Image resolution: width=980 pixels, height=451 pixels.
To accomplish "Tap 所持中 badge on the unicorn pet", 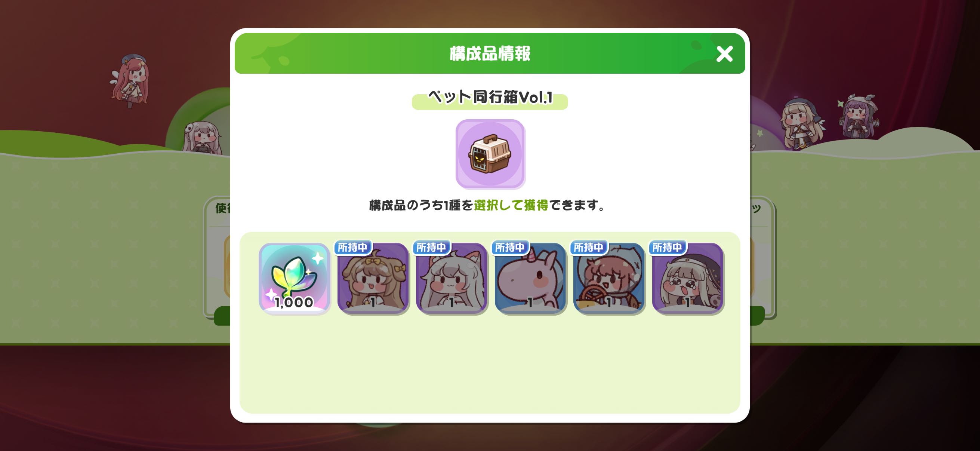I will [x=510, y=248].
